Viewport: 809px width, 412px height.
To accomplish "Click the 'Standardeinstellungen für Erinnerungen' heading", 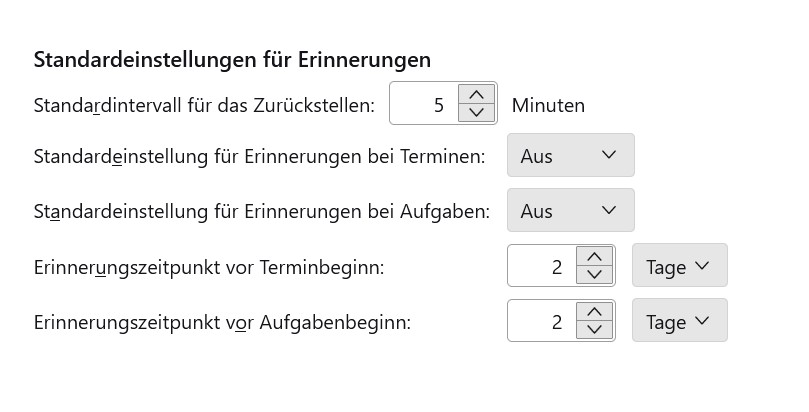I will (232, 60).
